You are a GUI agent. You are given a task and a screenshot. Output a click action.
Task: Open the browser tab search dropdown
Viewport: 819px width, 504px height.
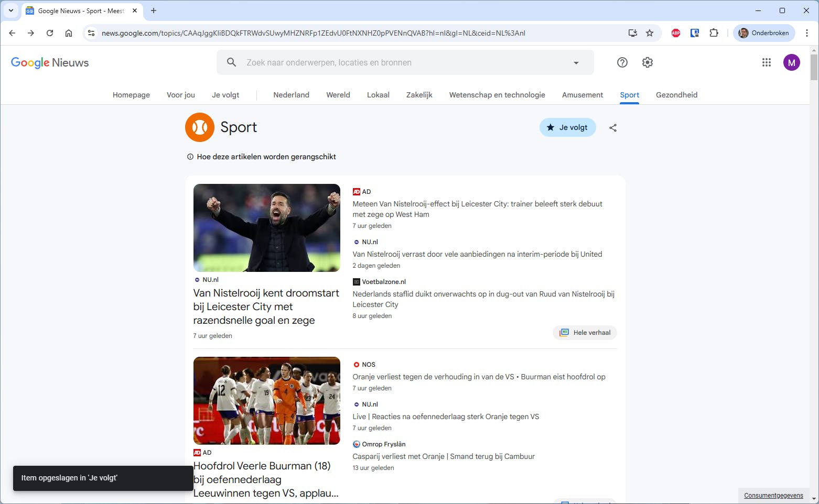(11, 10)
